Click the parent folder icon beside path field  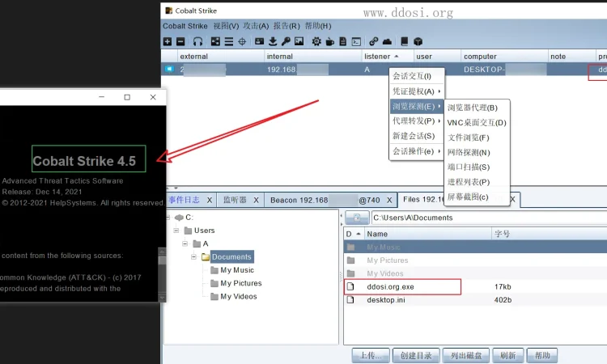(357, 218)
